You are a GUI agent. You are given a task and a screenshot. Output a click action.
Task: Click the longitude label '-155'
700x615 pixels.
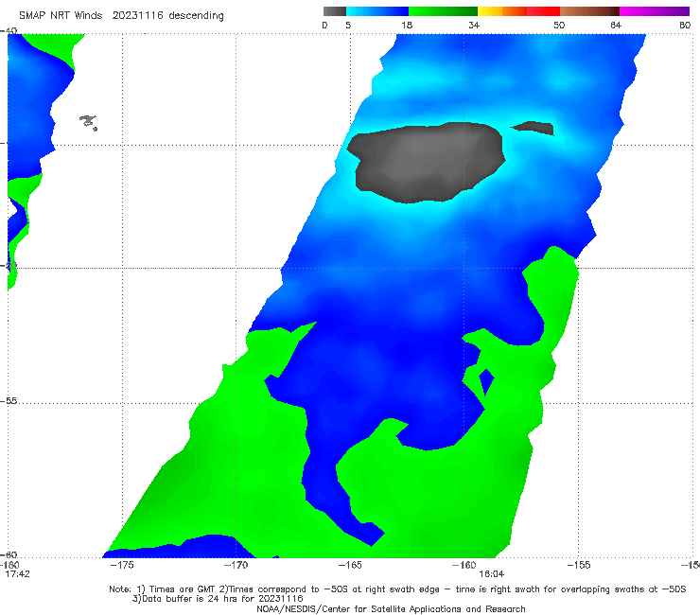click(x=578, y=565)
